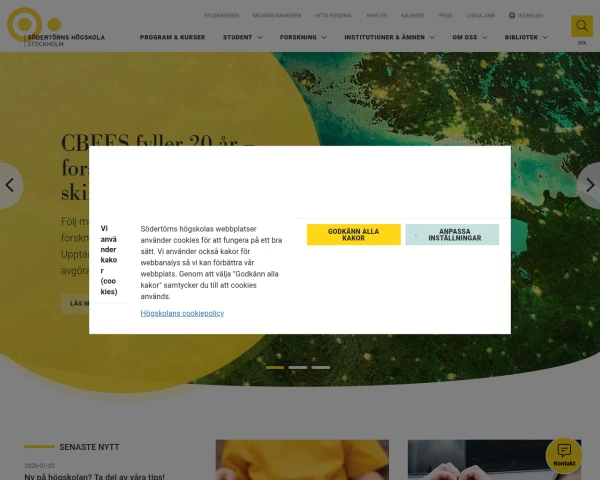Open Program & kurser menu item

pyautogui.click(x=173, y=37)
